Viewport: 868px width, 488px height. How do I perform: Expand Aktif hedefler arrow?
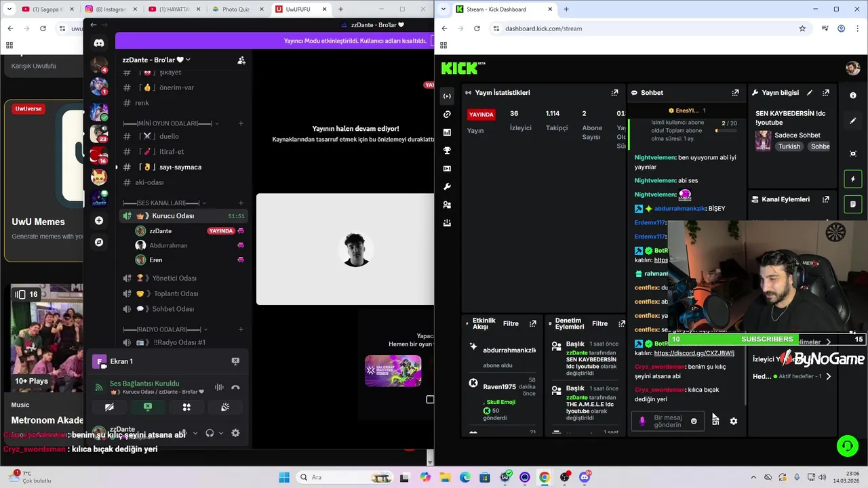[828, 376]
